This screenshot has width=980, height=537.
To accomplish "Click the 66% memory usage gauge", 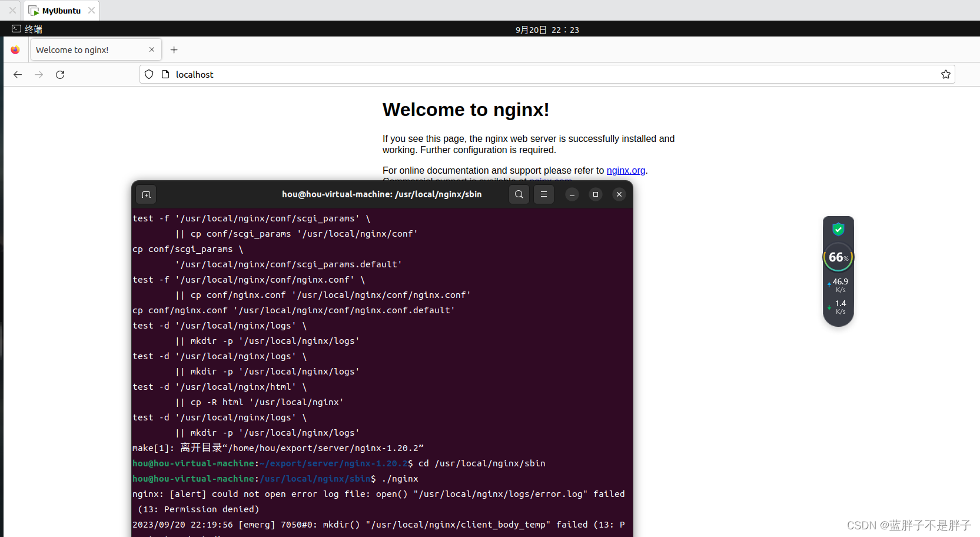I will click(x=838, y=257).
